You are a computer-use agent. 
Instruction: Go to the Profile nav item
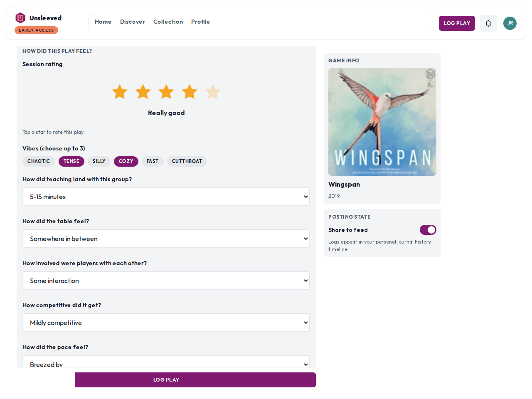tap(200, 22)
